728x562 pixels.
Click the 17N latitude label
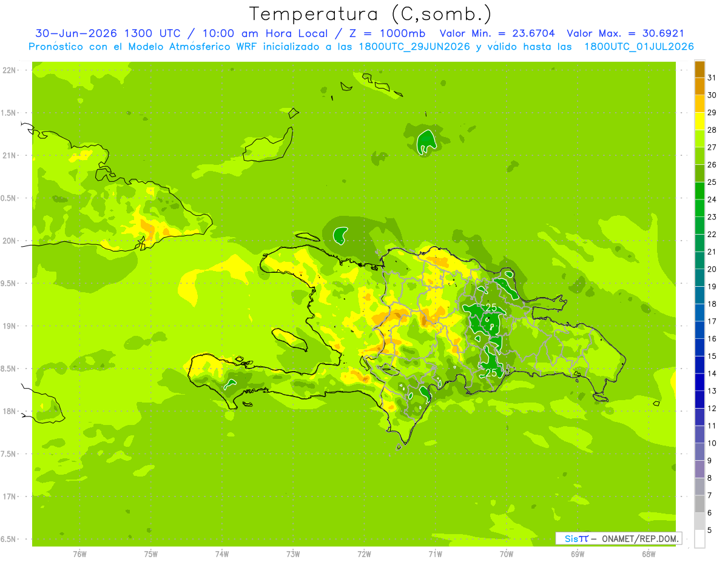[9, 497]
